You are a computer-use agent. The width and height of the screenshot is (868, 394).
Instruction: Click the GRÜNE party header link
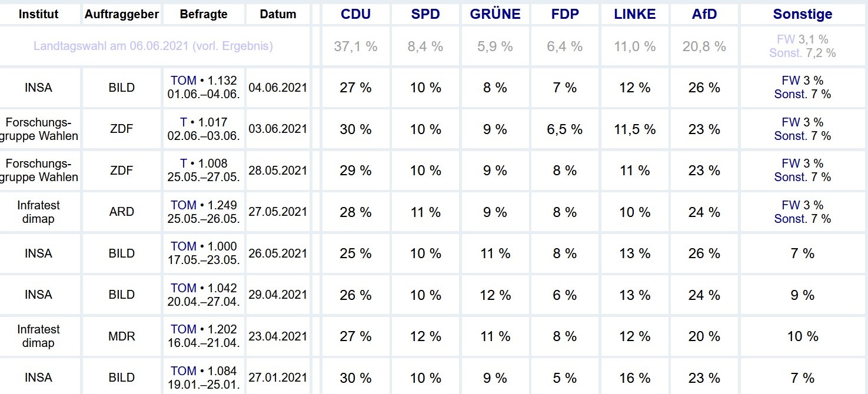tap(495, 15)
